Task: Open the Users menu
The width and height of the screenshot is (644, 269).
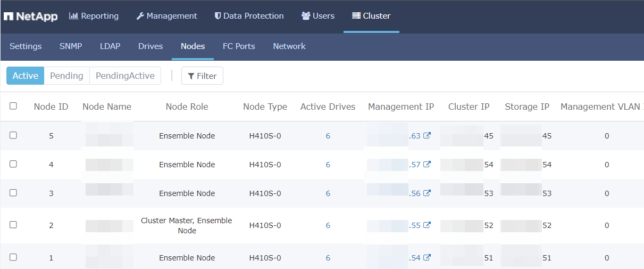Action: pyautogui.click(x=318, y=16)
